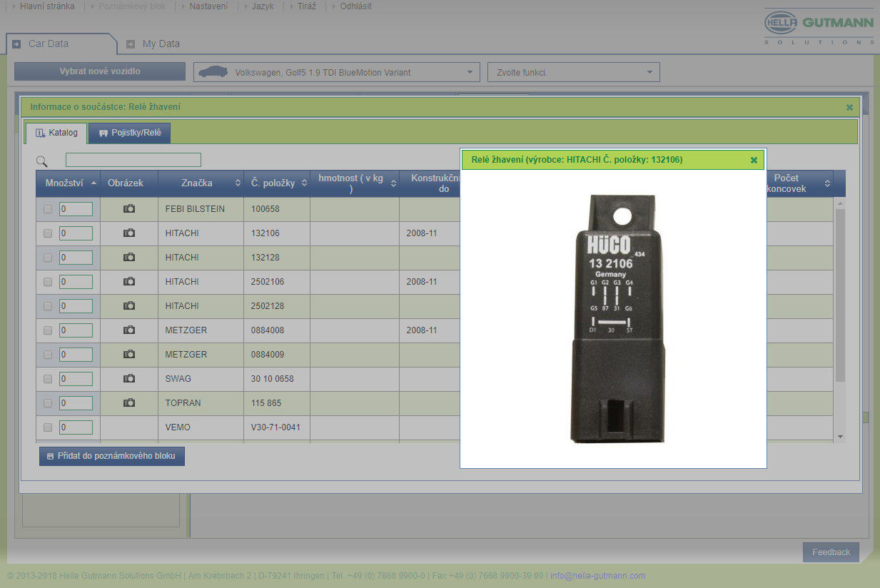Click Přidat do poznámkového bloku button
Viewport: 880px width, 588px height.
click(112, 456)
